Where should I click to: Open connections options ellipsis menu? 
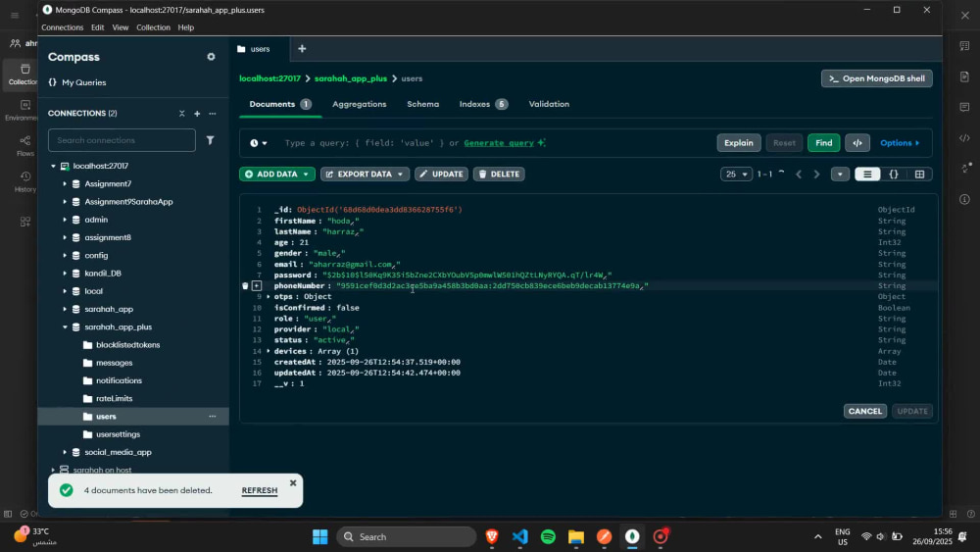pos(213,113)
